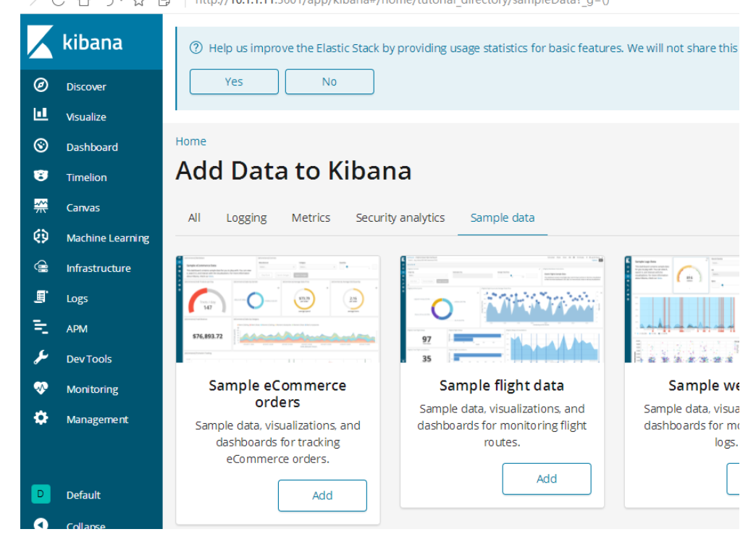Image resolution: width=756 pixels, height=537 pixels.
Task: Switch to the All tab
Action: 194,217
